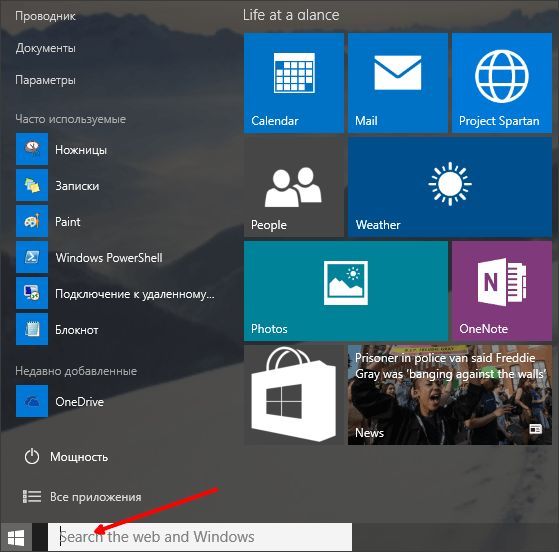This screenshot has width=559, height=552.
Task: Click the Windows Start button
Action: tap(16, 537)
